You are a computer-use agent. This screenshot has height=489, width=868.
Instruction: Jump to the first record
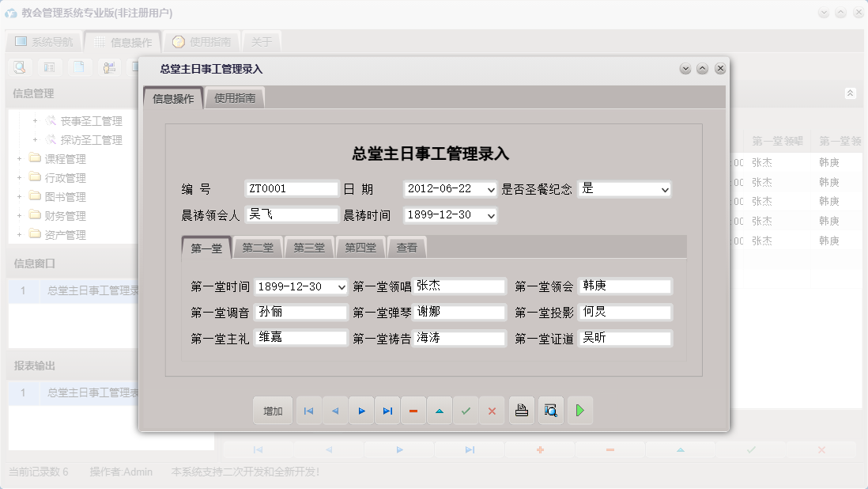tap(308, 411)
